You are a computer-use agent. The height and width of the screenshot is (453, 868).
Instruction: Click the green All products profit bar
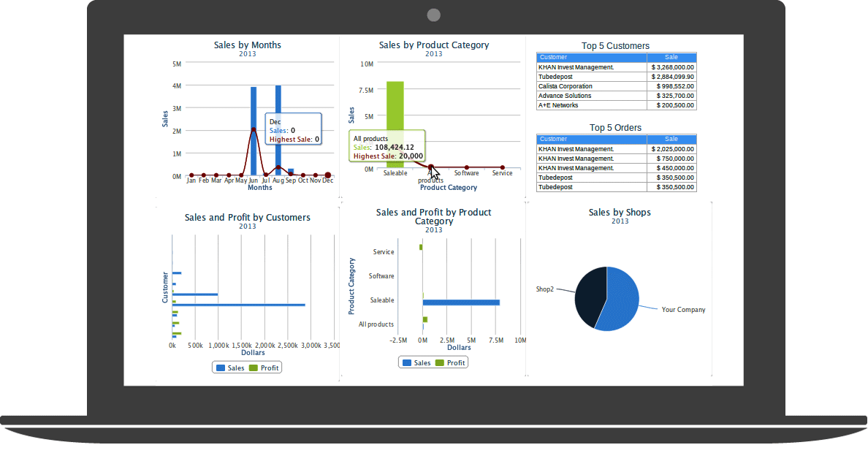pyautogui.click(x=425, y=319)
